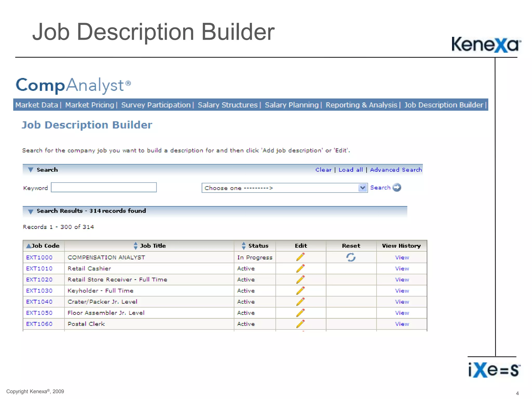
Task: Edit the Postal Clerk job description
Action: (300, 324)
